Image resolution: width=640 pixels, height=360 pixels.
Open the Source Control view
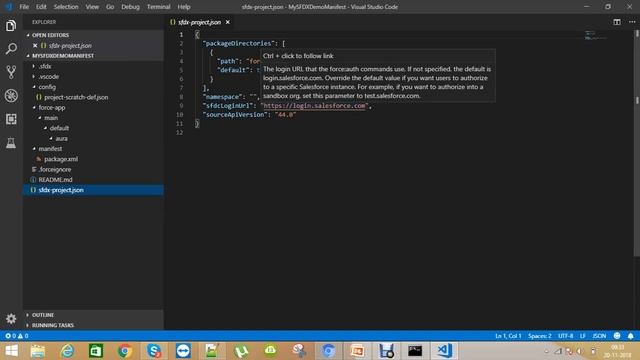pos(11,72)
